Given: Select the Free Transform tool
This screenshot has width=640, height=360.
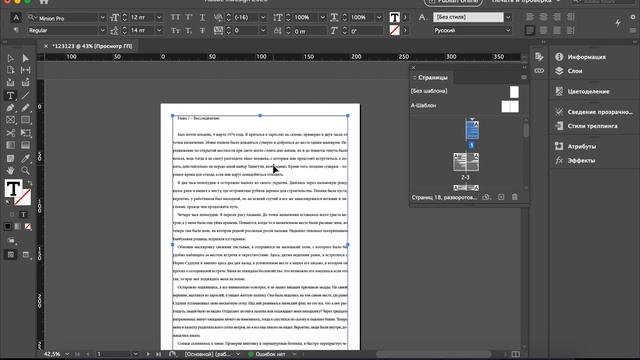Looking at the screenshot, I should [x=25, y=133].
